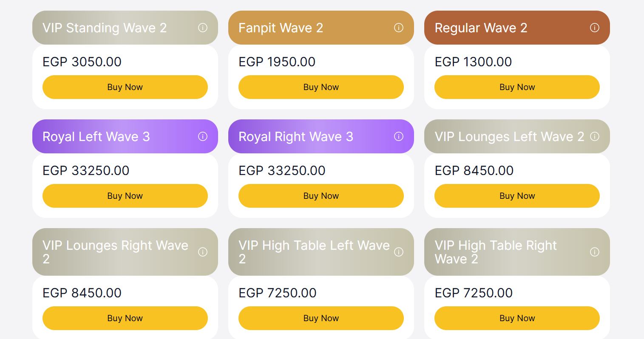Screen dimensions: 644x339
Task: Click info icon for VIP Lounges Right Wave 2
Action: (203, 252)
